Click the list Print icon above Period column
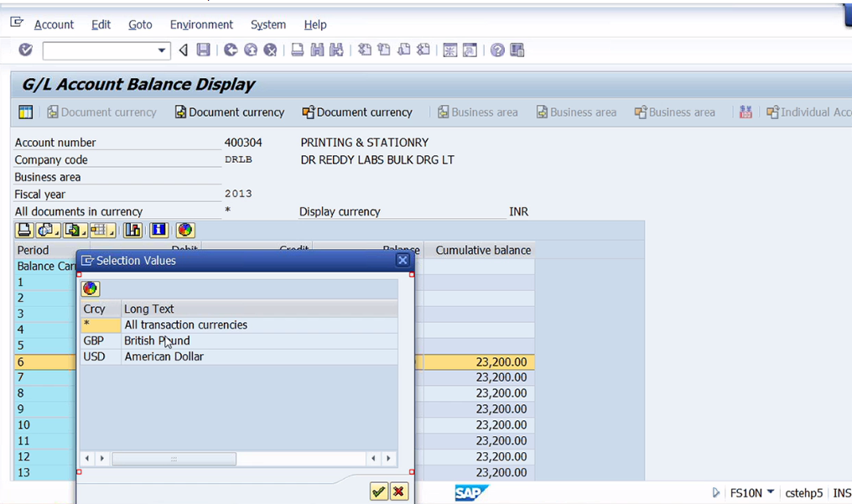The height and width of the screenshot is (504, 852). pos(24,230)
